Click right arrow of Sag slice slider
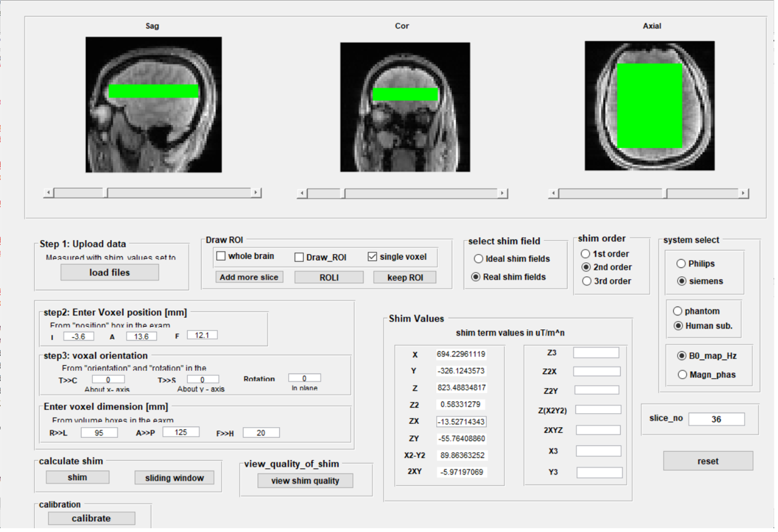The width and height of the screenshot is (778, 532). coord(256,193)
